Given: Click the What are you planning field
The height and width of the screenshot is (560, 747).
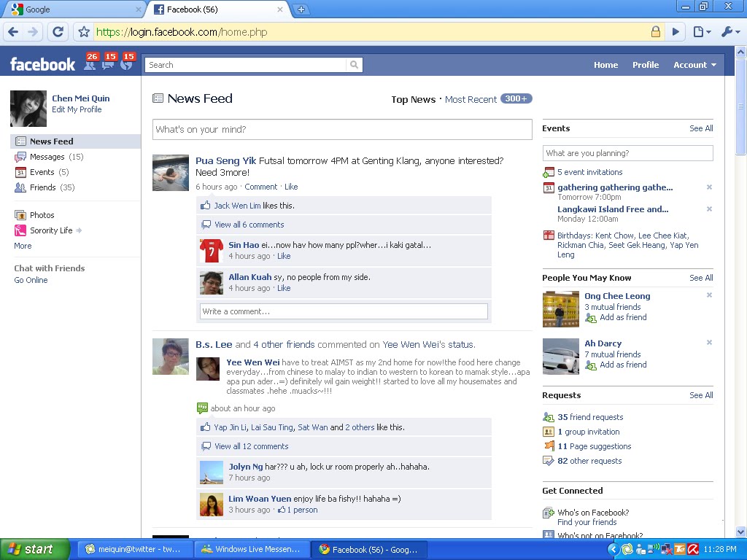Looking at the screenshot, I should pos(627,153).
